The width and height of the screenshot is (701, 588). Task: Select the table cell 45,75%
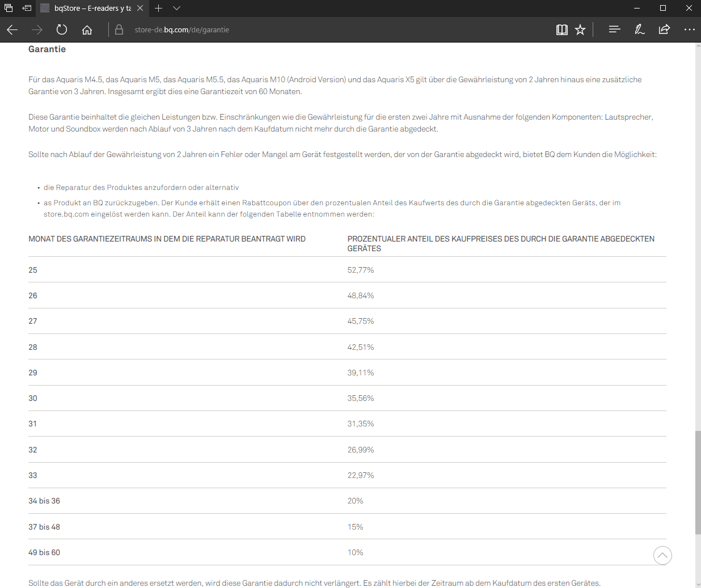tap(361, 321)
